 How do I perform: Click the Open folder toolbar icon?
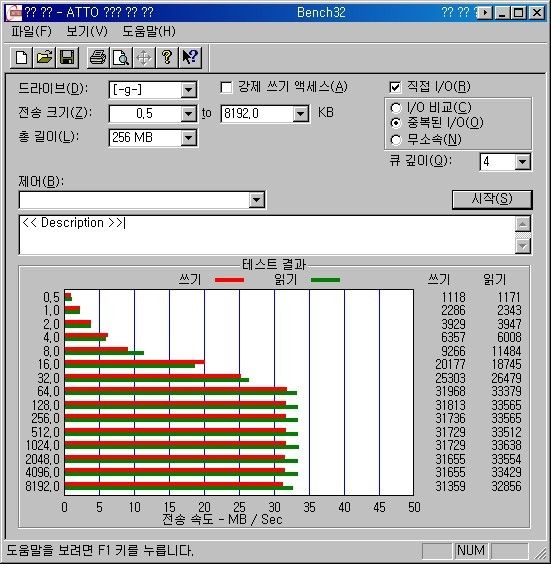44,58
